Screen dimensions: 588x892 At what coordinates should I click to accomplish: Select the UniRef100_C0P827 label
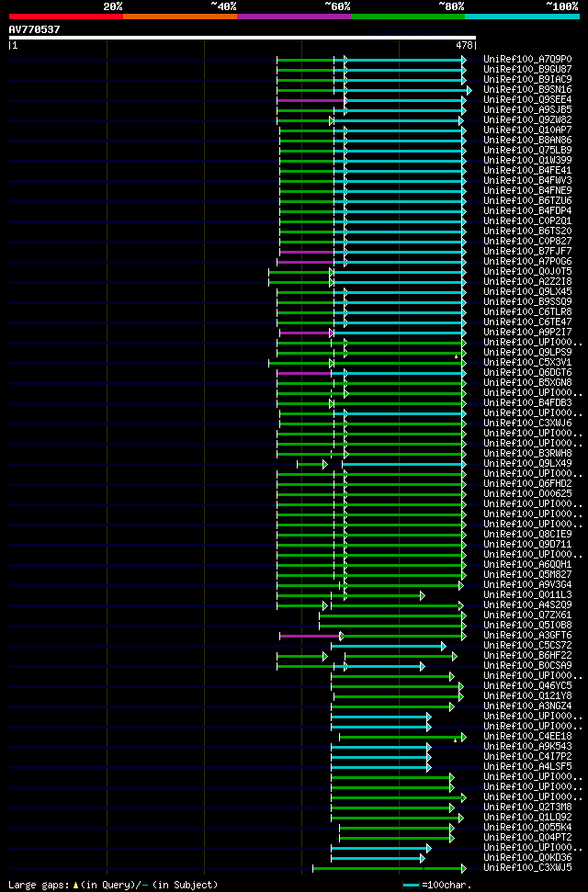[x=527, y=242]
